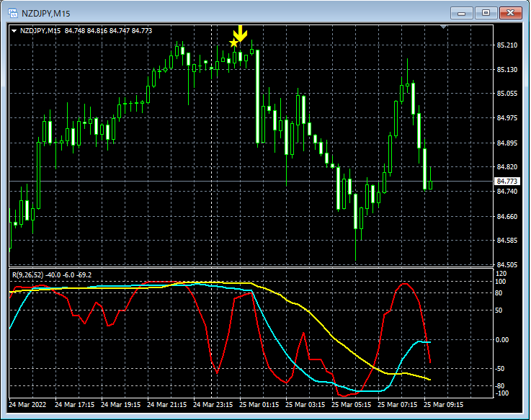Click the indicator scale value 50
Viewport: 531px width, 420px height.
pos(499,310)
